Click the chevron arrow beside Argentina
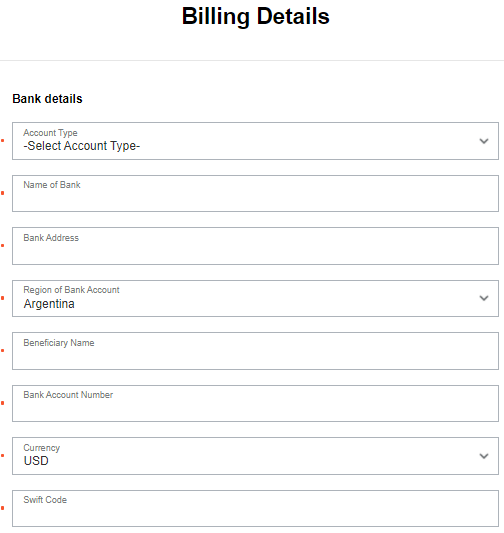 click(x=484, y=298)
